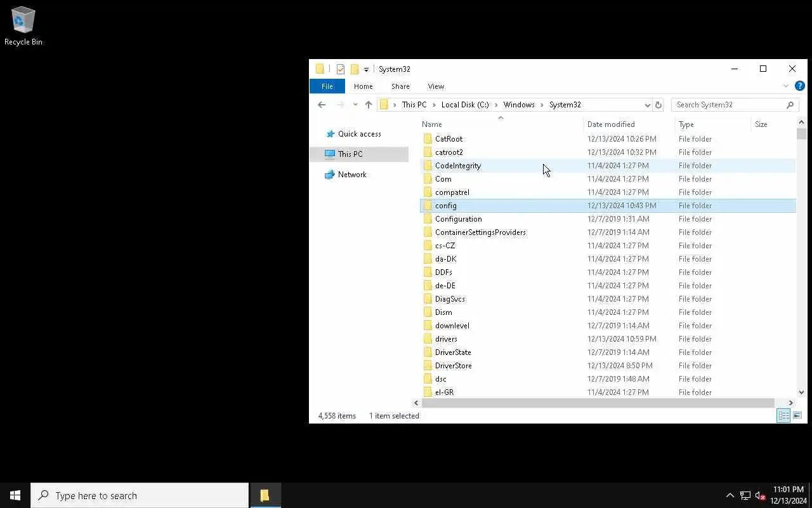Image resolution: width=812 pixels, height=508 pixels.
Task: Show hidden system tray icons
Action: [730, 495]
